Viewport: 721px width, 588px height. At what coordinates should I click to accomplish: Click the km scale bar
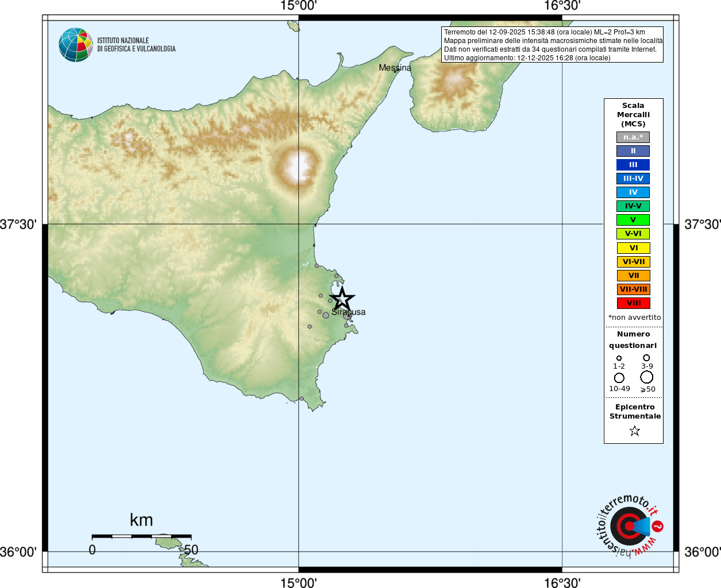[x=141, y=536]
